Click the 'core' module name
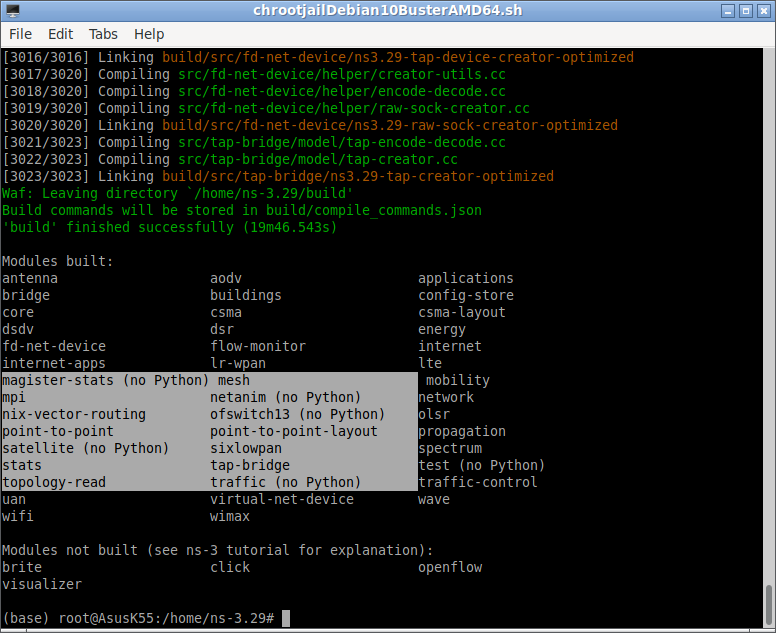776x633 pixels. 18,313
